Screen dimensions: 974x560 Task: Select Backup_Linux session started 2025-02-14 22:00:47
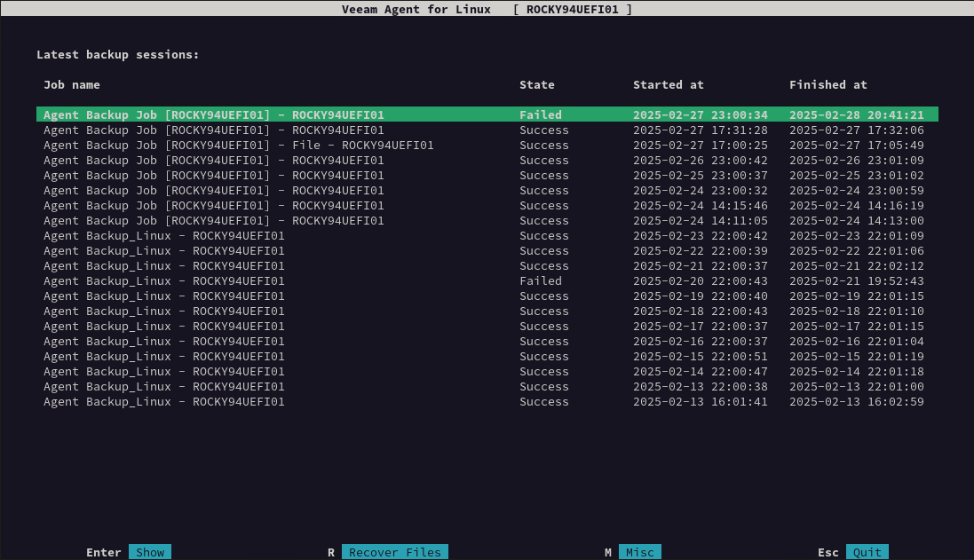[487, 371]
